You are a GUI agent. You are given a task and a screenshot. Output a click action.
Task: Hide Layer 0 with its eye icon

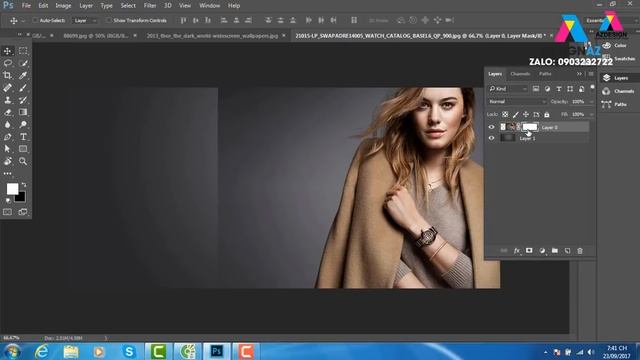pos(491,127)
